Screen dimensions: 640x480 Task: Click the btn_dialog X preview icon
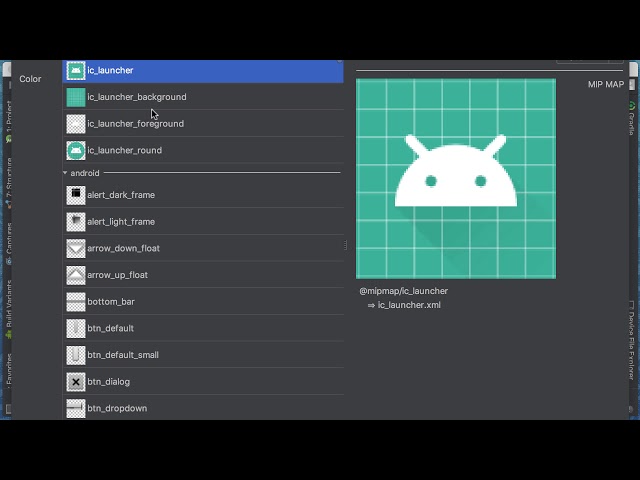[76, 382]
